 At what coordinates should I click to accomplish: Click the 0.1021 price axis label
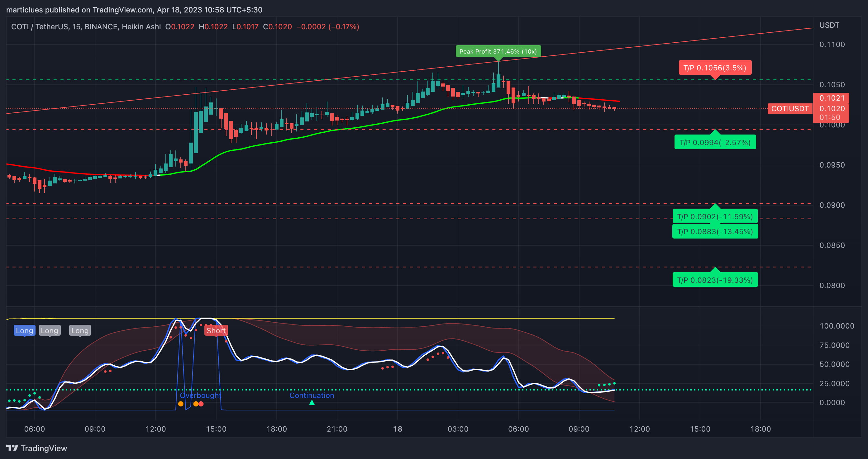(x=832, y=98)
